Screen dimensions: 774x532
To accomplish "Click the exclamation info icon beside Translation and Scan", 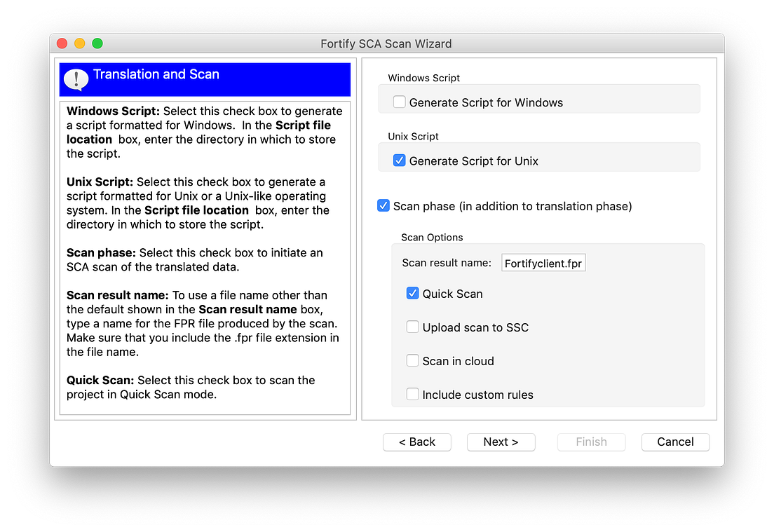I will pos(76,79).
